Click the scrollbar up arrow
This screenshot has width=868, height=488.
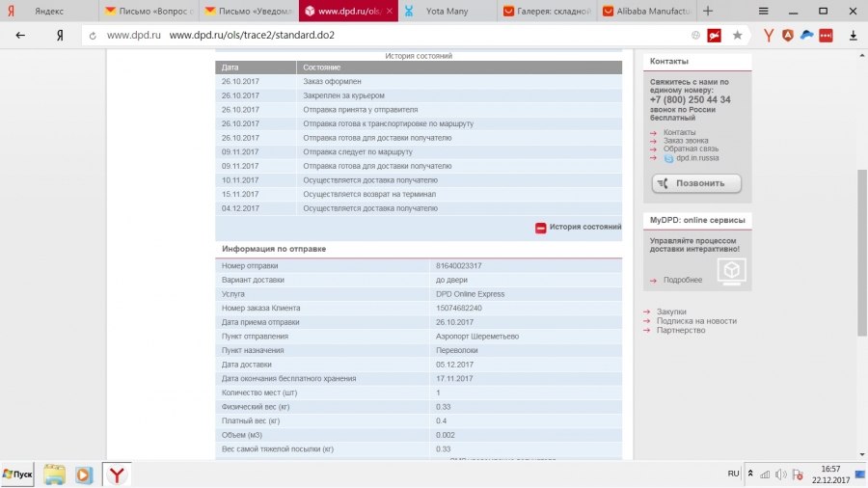[x=862, y=55]
